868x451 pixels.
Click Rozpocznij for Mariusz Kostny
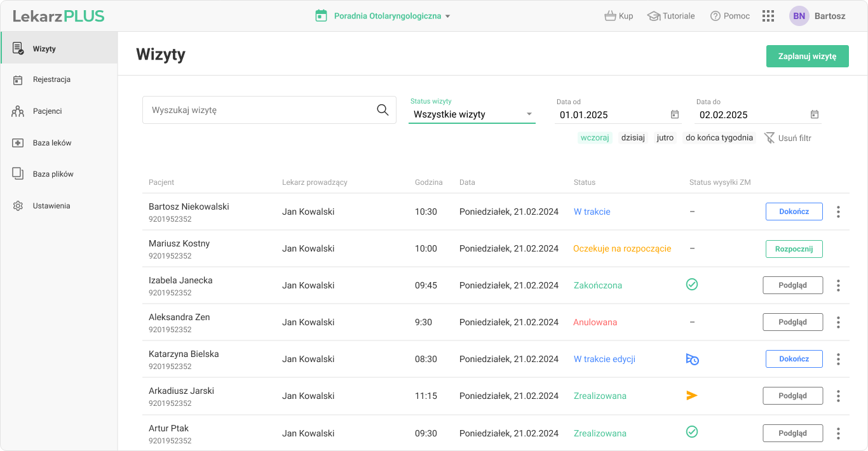794,249
